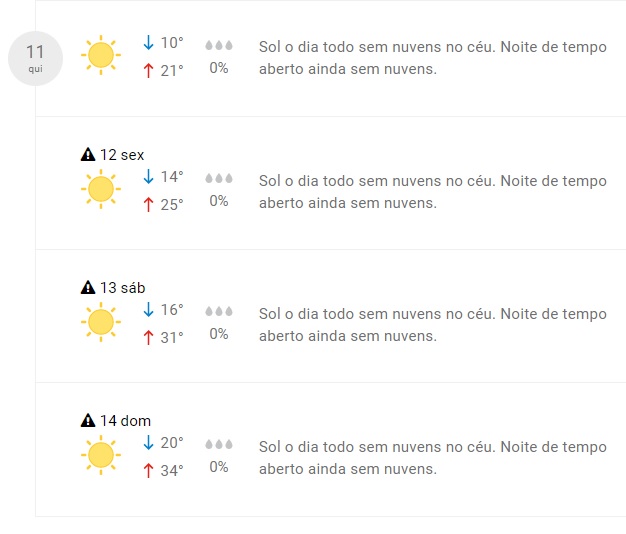Click the 21° maximum temperature on Thursday
The width and height of the screenshot is (626, 534).
click(172, 71)
